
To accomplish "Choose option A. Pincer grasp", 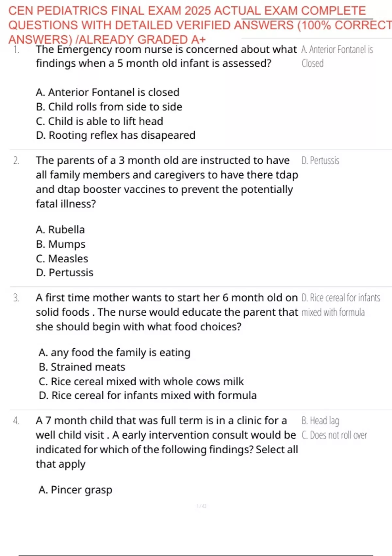I will point(75,490).
